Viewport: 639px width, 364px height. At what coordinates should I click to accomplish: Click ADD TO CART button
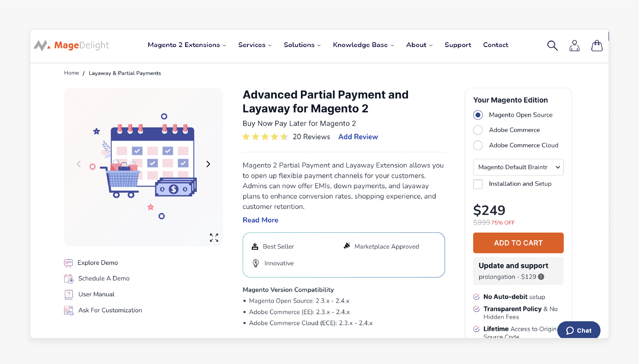click(x=518, y=243)
